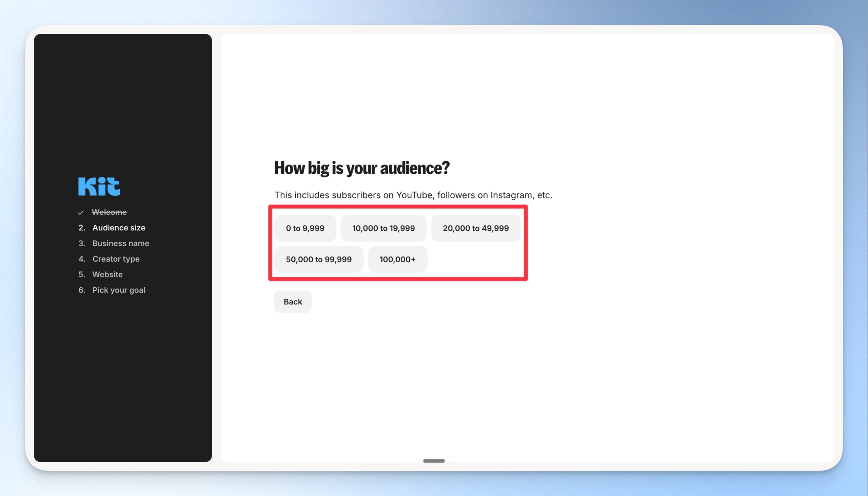Click the blue Kit logo

point(99,186)
